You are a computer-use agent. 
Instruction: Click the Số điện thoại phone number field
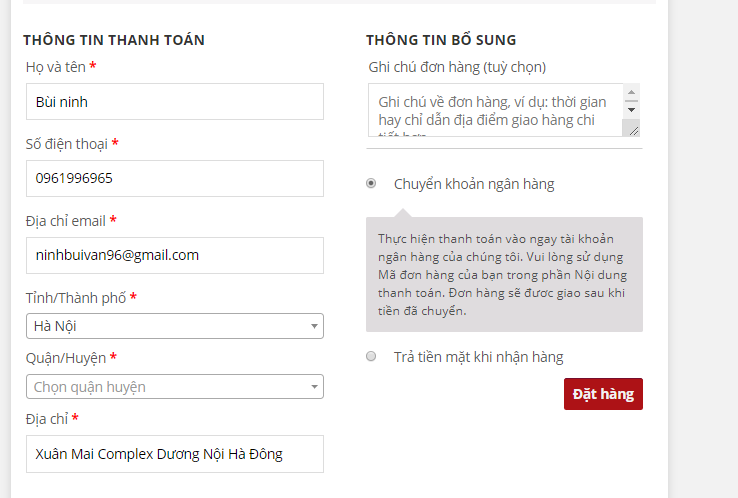[174, 178]
